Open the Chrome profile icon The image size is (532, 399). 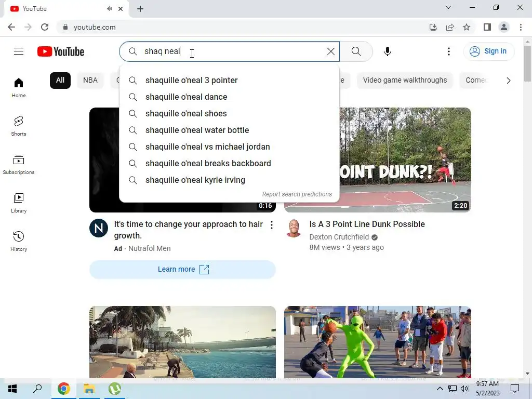pyautogui.click(x=504, y=27)
